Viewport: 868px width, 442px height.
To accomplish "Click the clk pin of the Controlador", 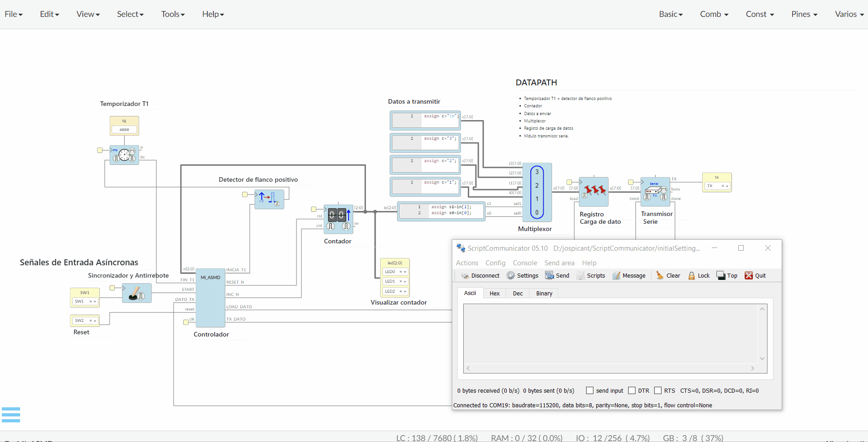I will tap(186, 322).
